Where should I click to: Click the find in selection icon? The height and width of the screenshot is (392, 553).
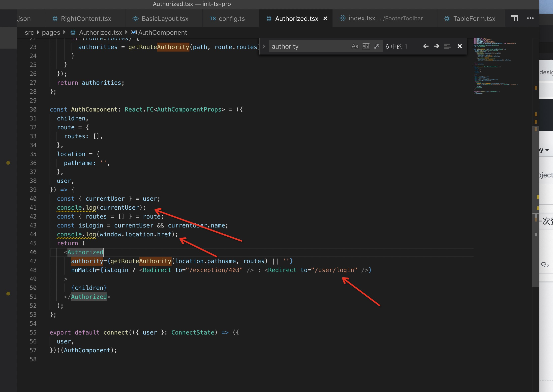pos(447,46)
